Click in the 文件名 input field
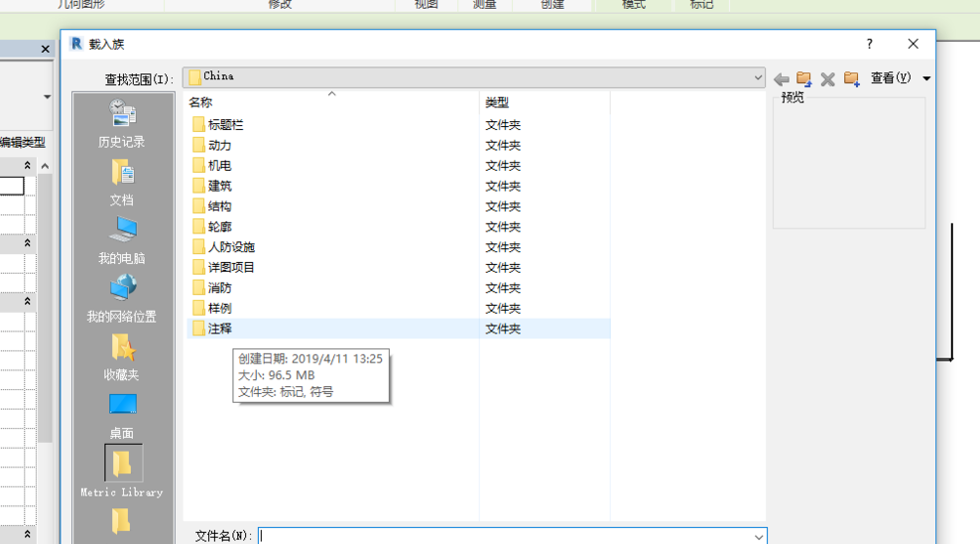This screenshot has width=980, height=544. [505, 536]
